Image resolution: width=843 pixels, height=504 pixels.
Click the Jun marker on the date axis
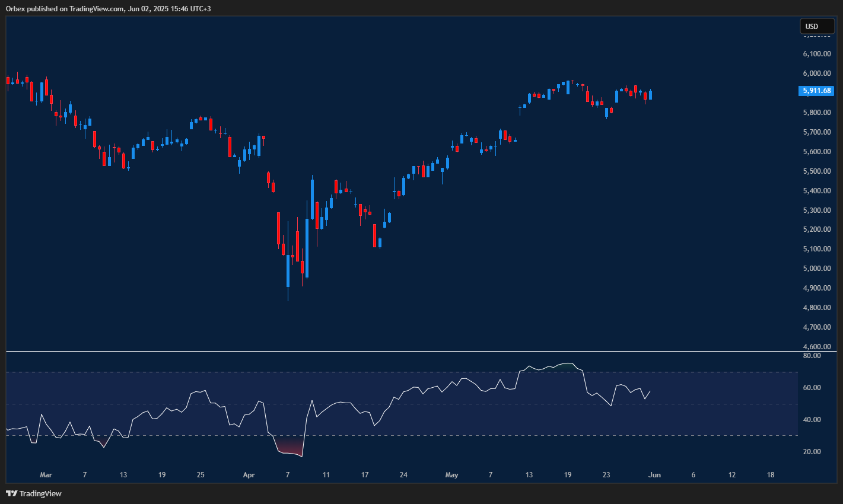(x=654, y=475)
